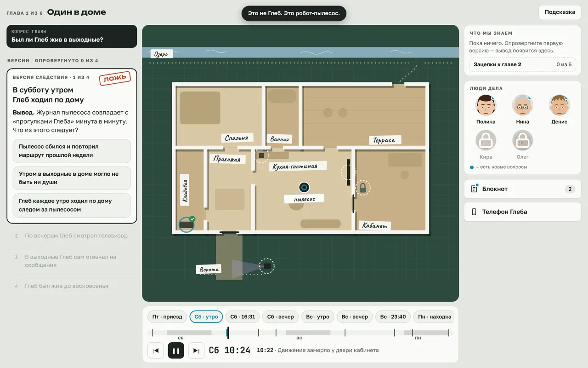
Task: Click the event log line "Движение замерло у двери кабинета"
Action: coord(328,351)
